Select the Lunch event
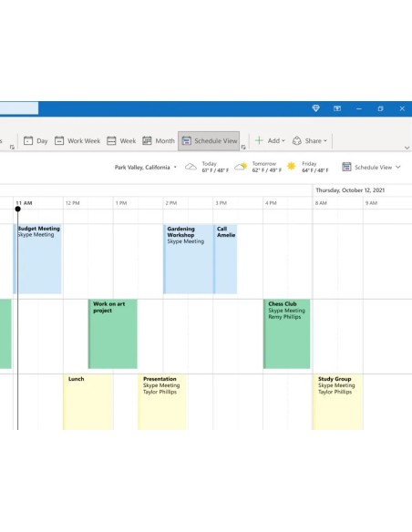 [88, 402]
